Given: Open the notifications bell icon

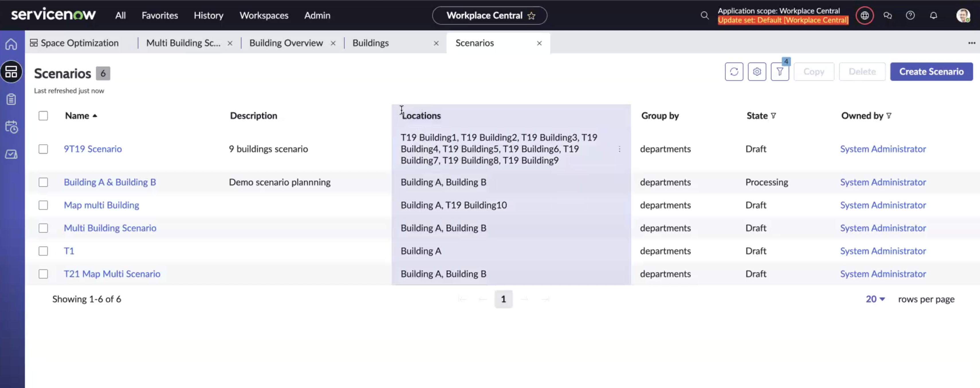Looking at the screenshot, I should [933, 15].
